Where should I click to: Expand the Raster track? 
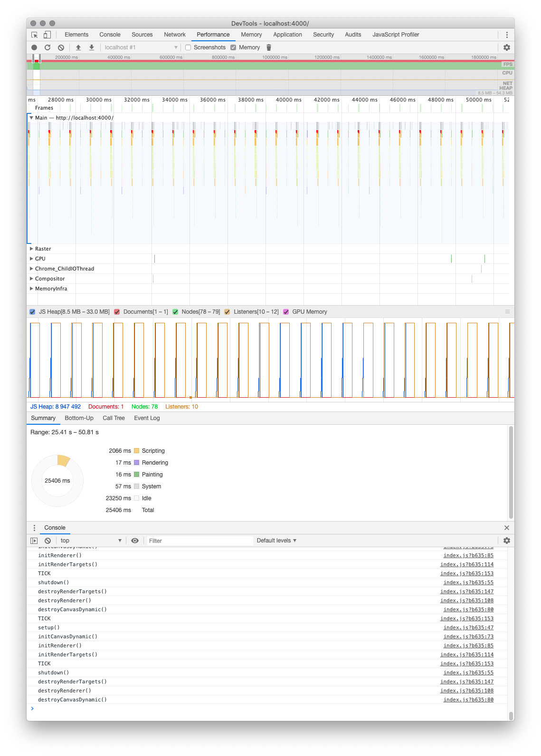tap(31, 249)
